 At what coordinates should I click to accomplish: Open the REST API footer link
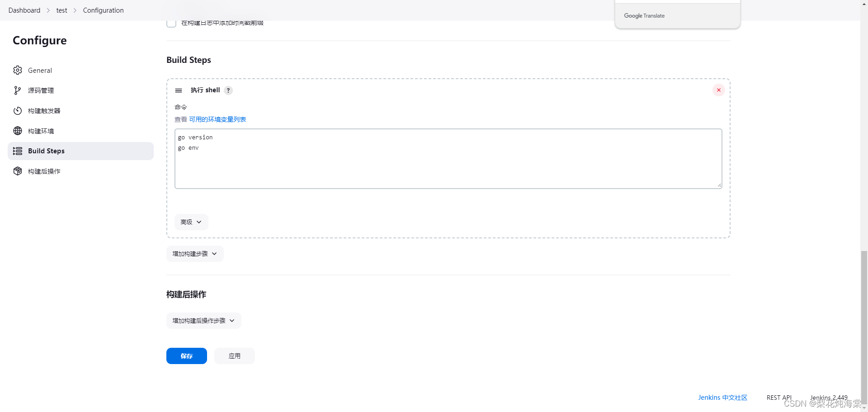pos(779,398)
